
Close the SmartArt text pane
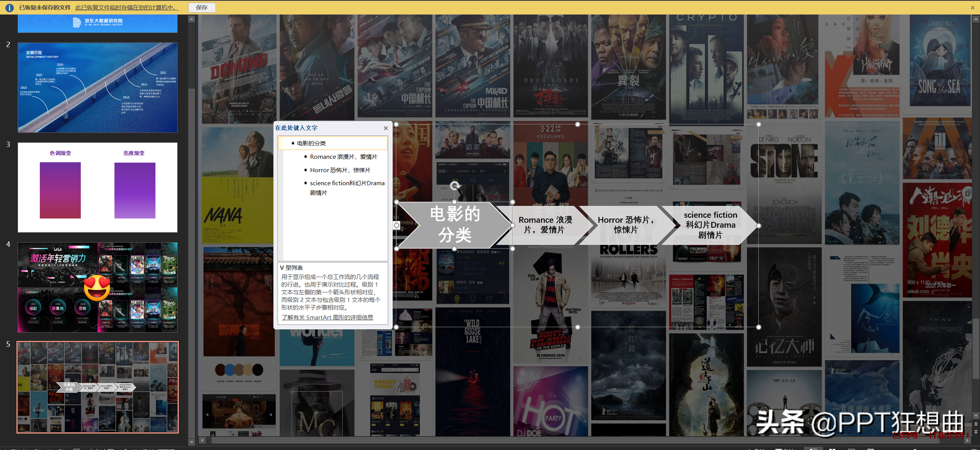pos(385,128)
